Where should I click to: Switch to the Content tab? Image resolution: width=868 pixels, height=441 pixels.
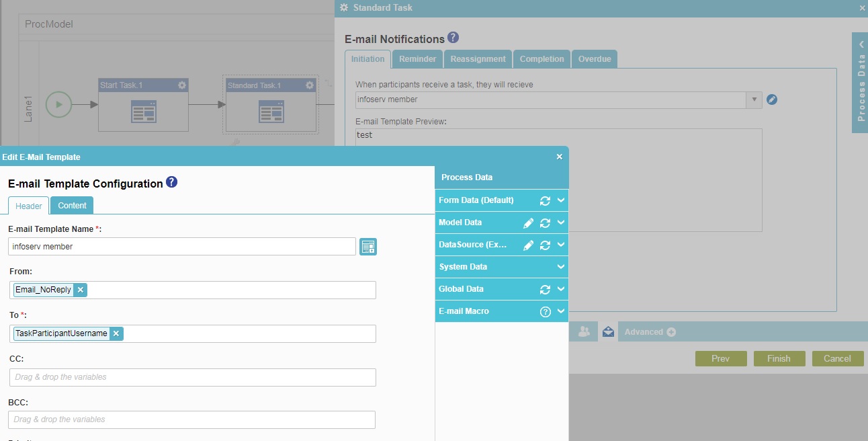coord(72,206)
